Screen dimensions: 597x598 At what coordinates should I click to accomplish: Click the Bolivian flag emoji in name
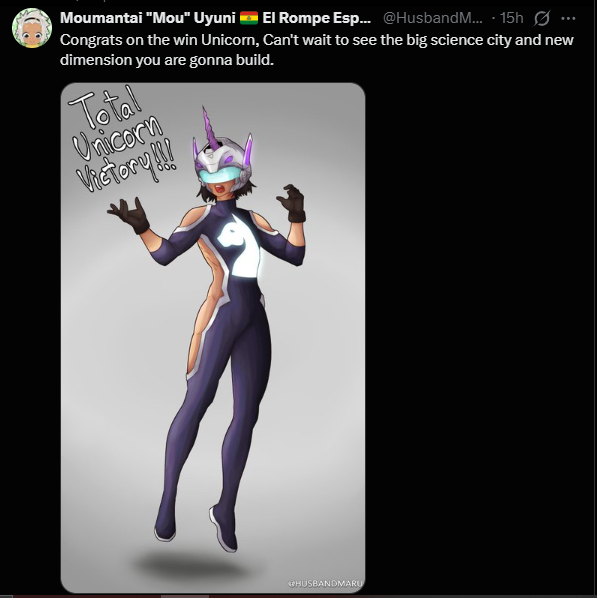pos(249,18)
